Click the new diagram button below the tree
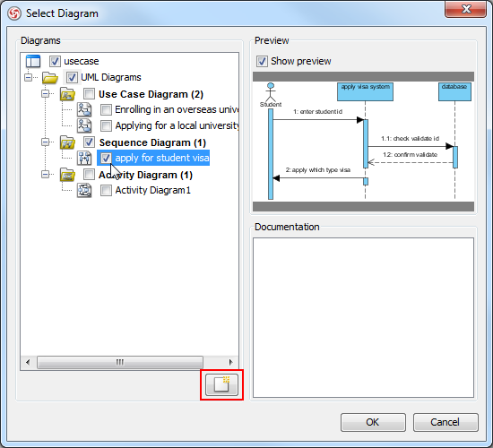 [221, 384]
